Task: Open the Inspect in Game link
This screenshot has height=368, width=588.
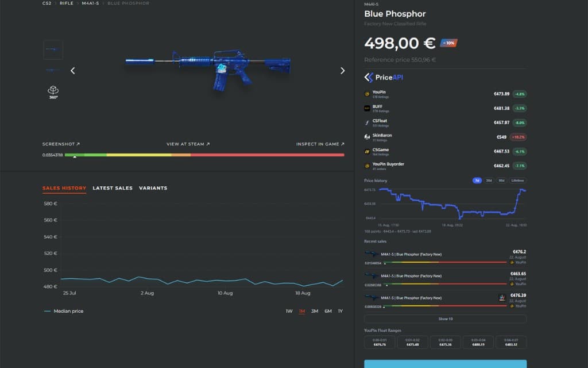Action: [320, 144]
